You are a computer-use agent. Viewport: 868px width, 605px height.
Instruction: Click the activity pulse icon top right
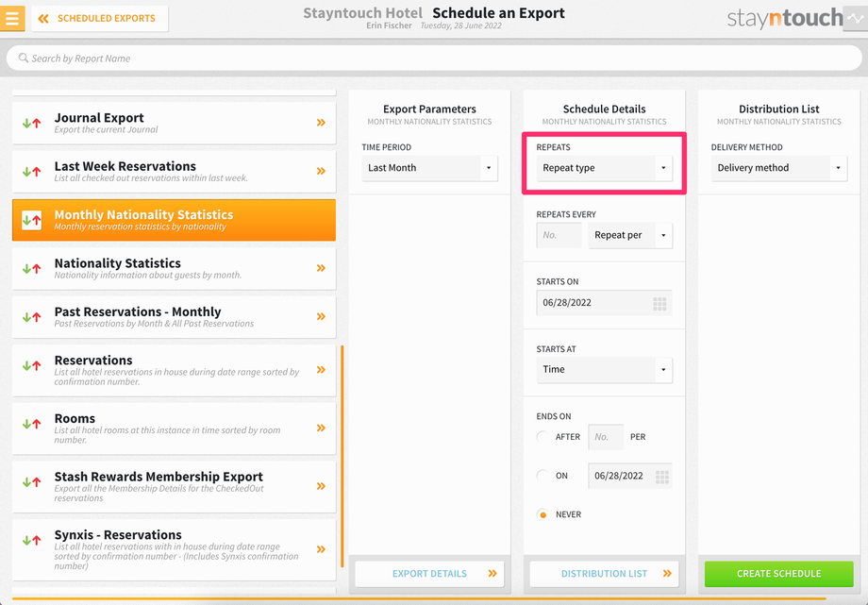[856, 18]
